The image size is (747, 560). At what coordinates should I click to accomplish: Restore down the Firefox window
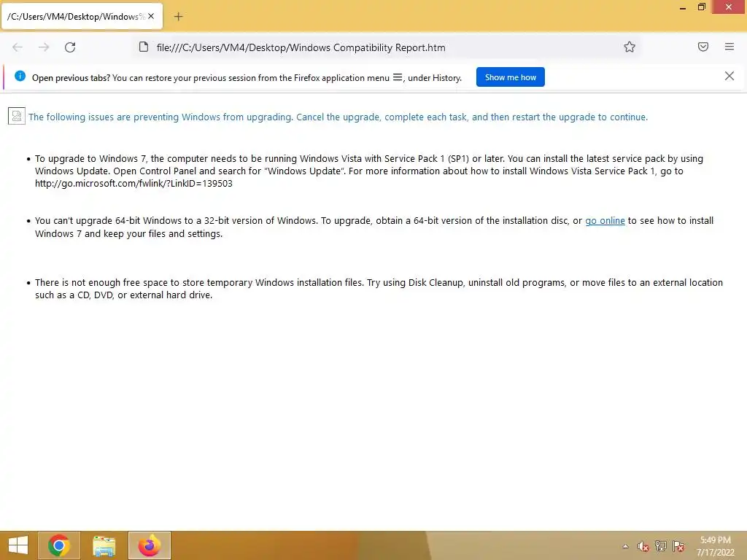click(x=701, y=7)
